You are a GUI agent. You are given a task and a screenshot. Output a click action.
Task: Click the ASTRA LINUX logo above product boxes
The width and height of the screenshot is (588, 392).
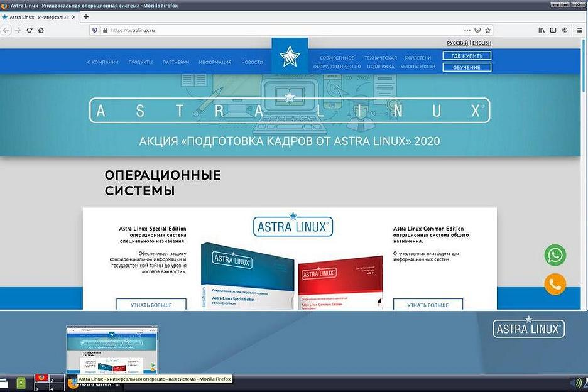click(293, 225)
